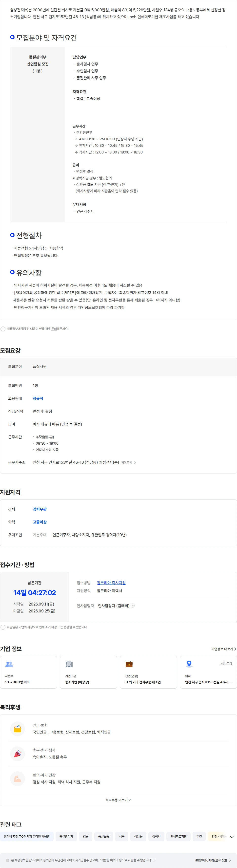The image size is (237, 868).
Task: Click the industry briefcase icon
Action: 129,664
